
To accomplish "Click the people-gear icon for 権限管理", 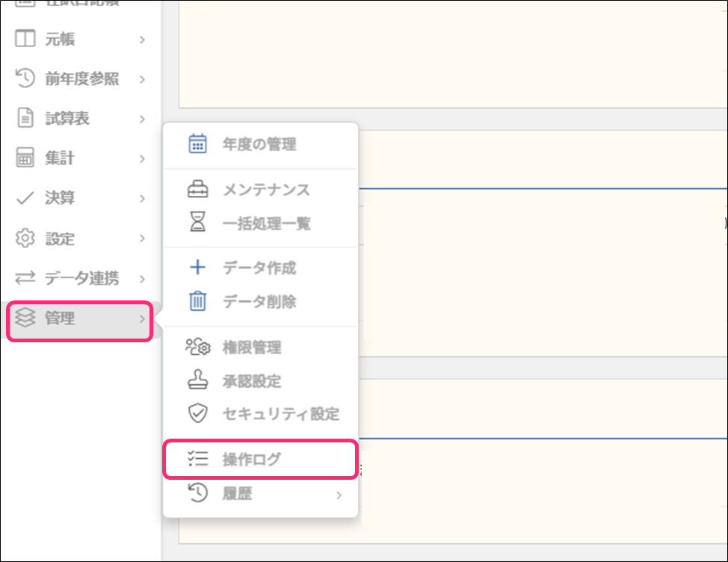I will [197, 348].
